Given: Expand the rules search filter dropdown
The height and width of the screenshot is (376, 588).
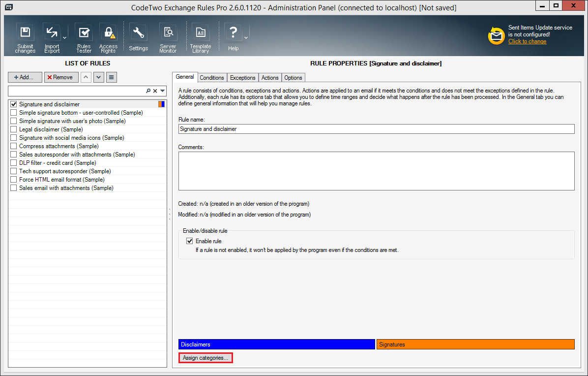Looking at the screenshot, I should pyautogui.click(x=162, y=91).
